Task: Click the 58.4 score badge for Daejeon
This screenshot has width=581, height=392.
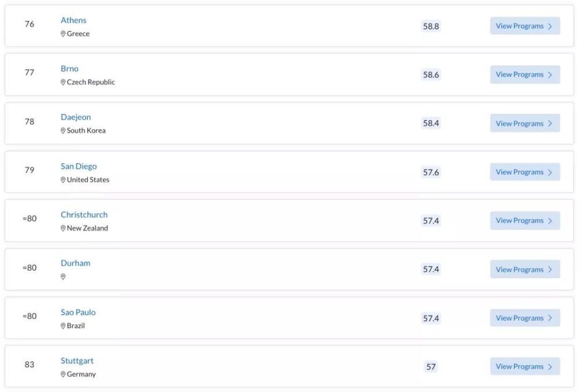Action: (431, 123)
